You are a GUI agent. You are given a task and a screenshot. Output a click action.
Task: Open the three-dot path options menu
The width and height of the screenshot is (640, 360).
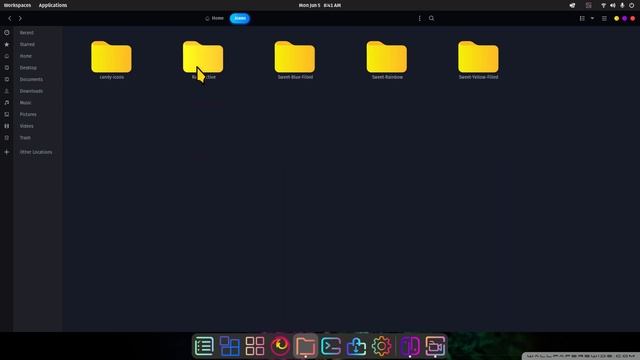[420, 18]
